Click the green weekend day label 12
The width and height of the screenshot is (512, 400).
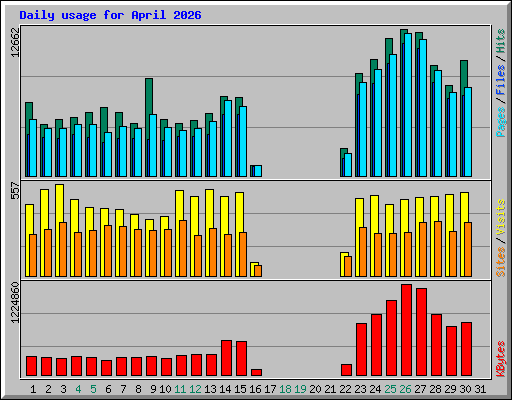195,389
